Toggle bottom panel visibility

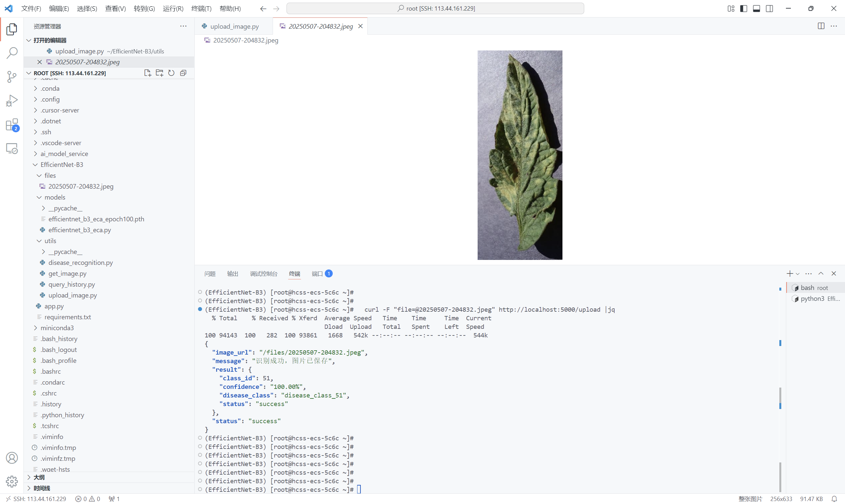756,9
